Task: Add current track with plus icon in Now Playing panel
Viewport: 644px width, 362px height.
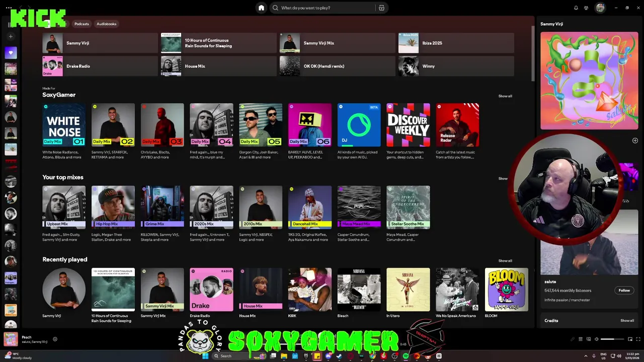Action: pos(635,140)
